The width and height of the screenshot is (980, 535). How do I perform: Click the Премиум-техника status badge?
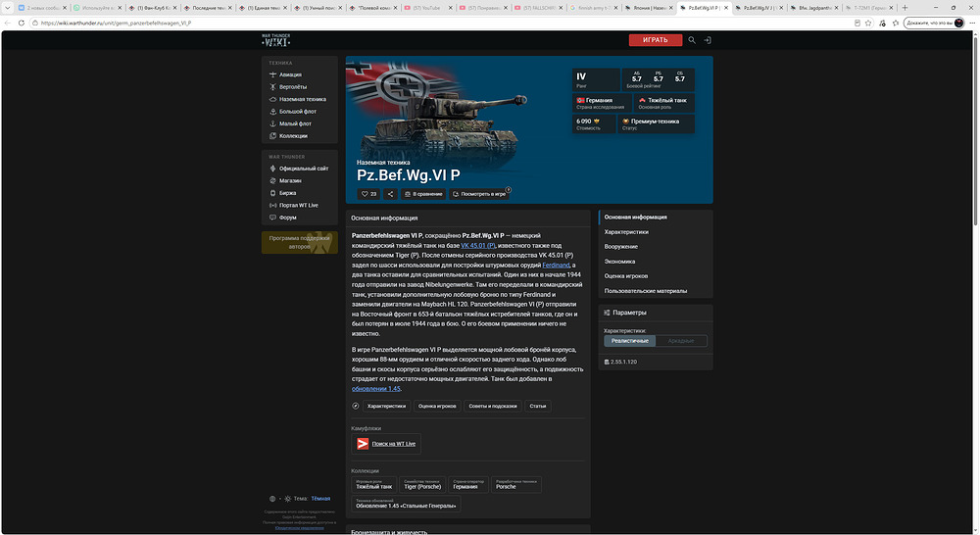click(656, 123)
